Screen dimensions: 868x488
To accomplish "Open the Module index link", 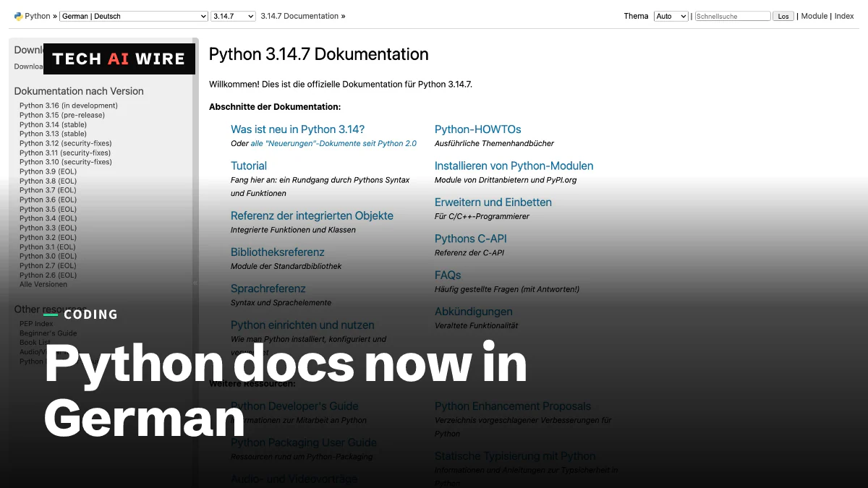I will (x=814, y=16).
